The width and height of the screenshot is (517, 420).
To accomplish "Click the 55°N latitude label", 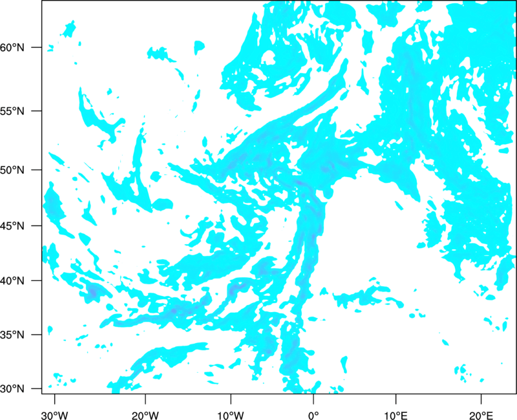I will [12, 111].
